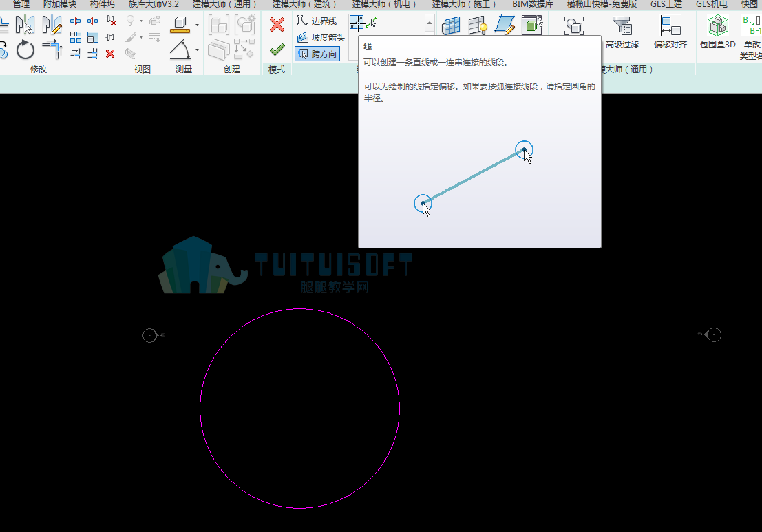Open the 族库大师V3.2 ribbon tab
This screenshot has height=532, width=762.
(154, 4)
